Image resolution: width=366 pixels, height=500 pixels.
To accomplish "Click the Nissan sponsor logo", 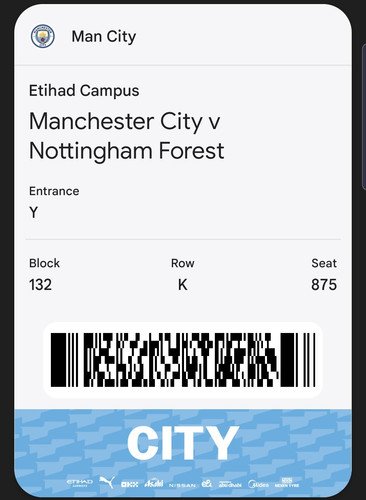I will click(182, 485).
